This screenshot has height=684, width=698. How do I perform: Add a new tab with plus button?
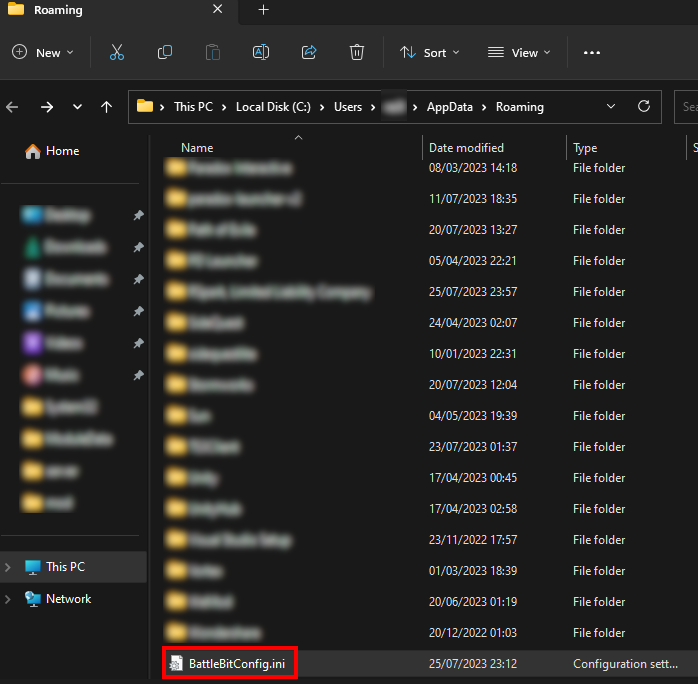[x=264, y=10]
